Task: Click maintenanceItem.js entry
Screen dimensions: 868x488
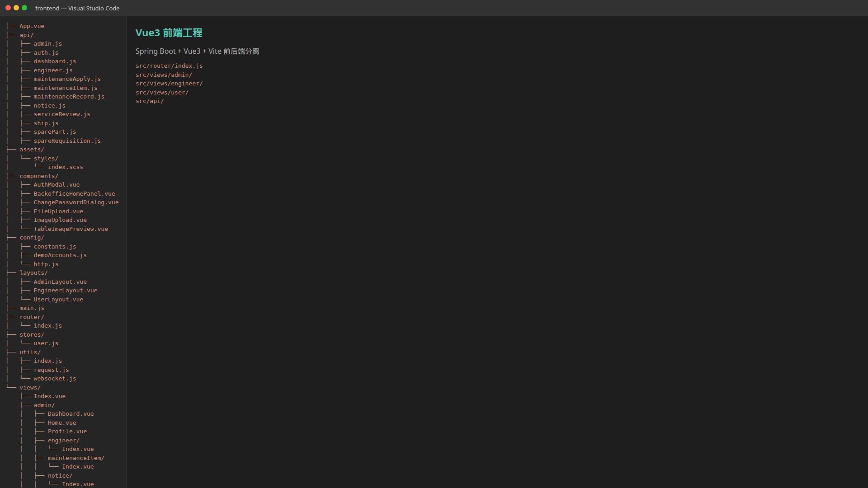Action: coord(65,88)
